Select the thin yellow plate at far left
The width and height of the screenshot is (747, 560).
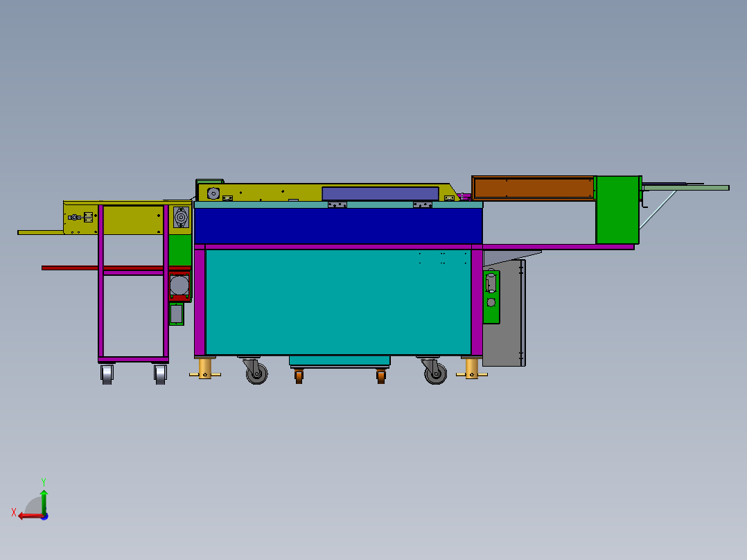click(x=41, y=233)
